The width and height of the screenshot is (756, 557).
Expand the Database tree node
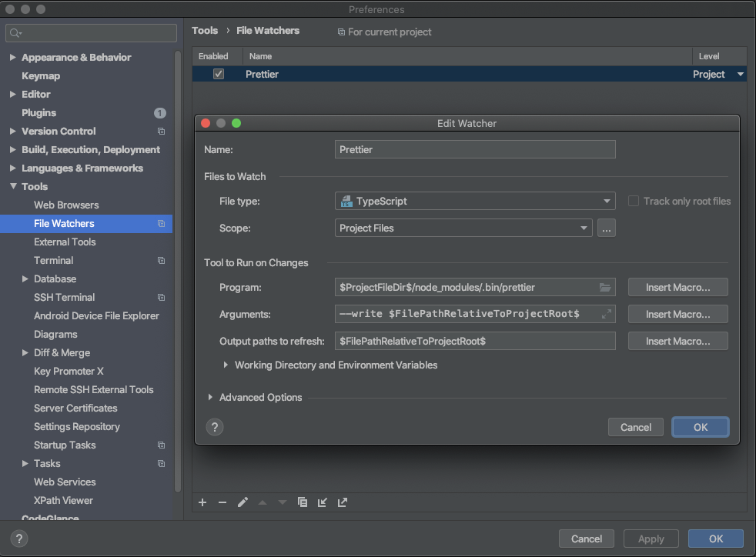25,279
